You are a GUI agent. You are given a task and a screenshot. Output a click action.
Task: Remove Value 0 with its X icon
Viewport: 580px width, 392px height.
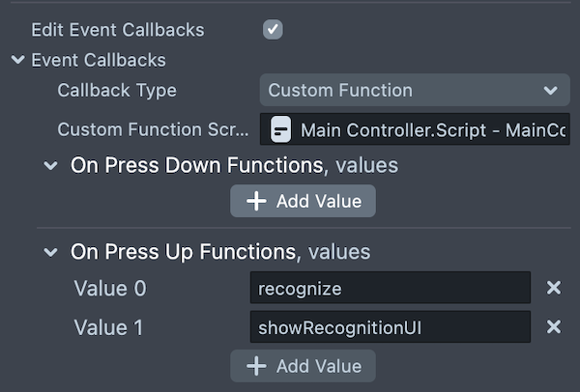(554, 288)
